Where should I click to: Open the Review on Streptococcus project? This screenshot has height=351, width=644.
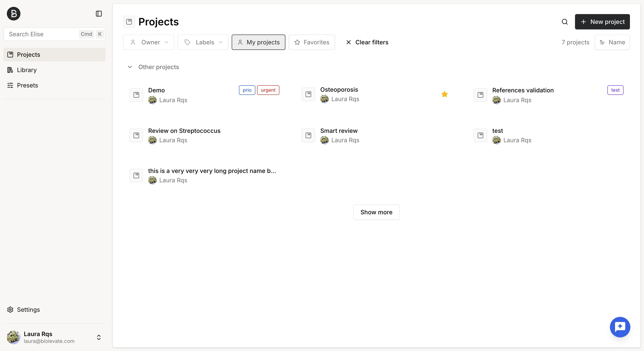click(x=184, y=131)
